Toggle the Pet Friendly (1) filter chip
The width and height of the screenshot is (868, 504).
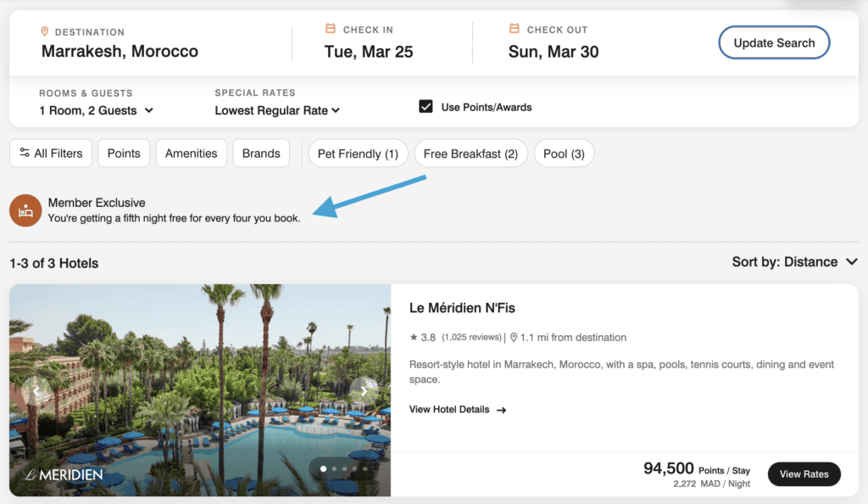coord(358,154)
